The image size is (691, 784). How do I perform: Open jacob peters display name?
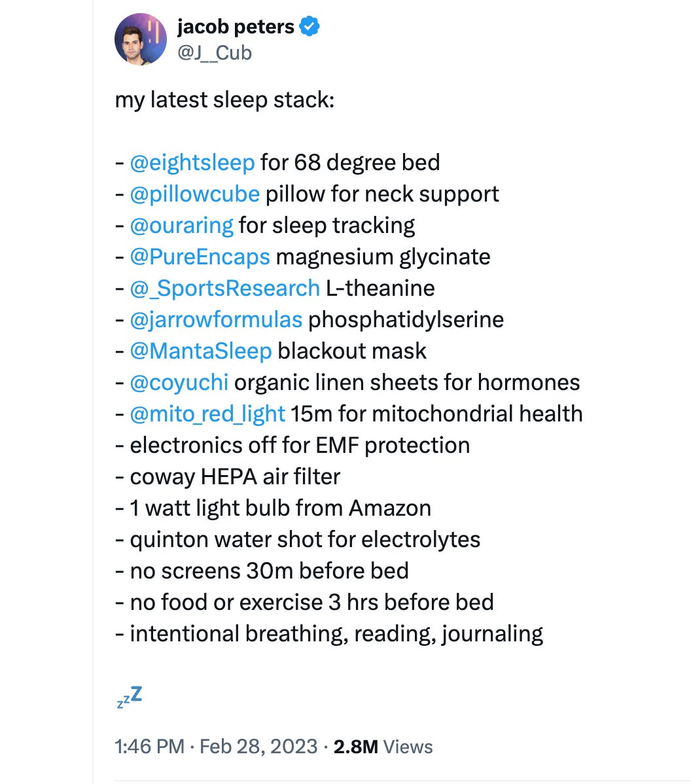pos(236,26)
